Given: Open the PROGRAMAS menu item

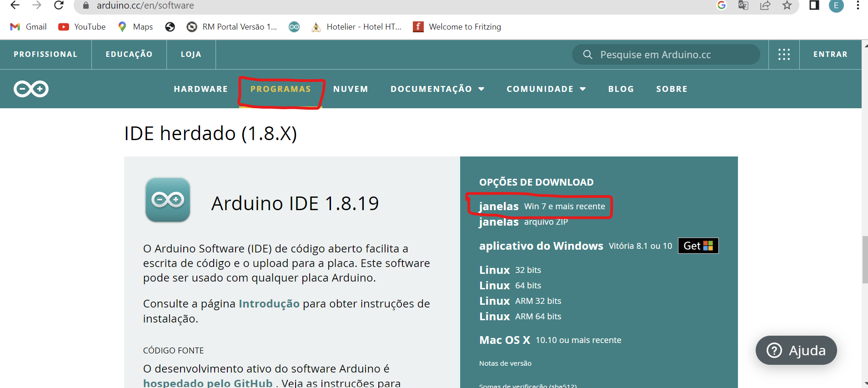Looking at the screenshot, I should click(x=281, y=89).
